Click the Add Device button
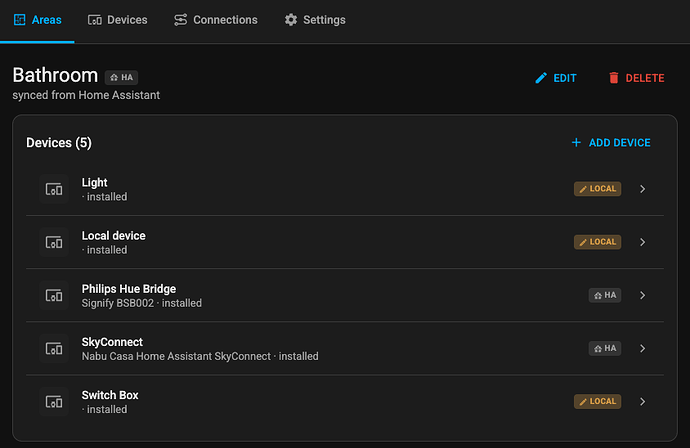 [x=611, y=143]
